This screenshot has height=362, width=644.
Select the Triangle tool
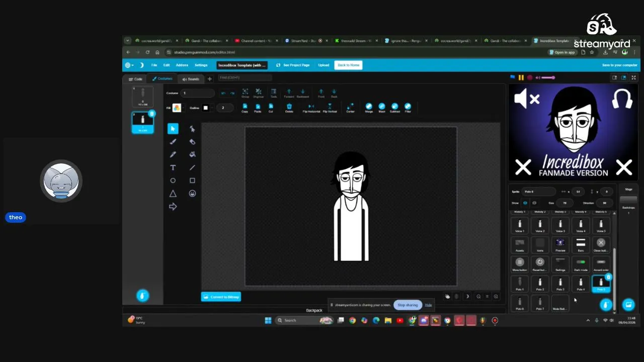pos(173,194)
